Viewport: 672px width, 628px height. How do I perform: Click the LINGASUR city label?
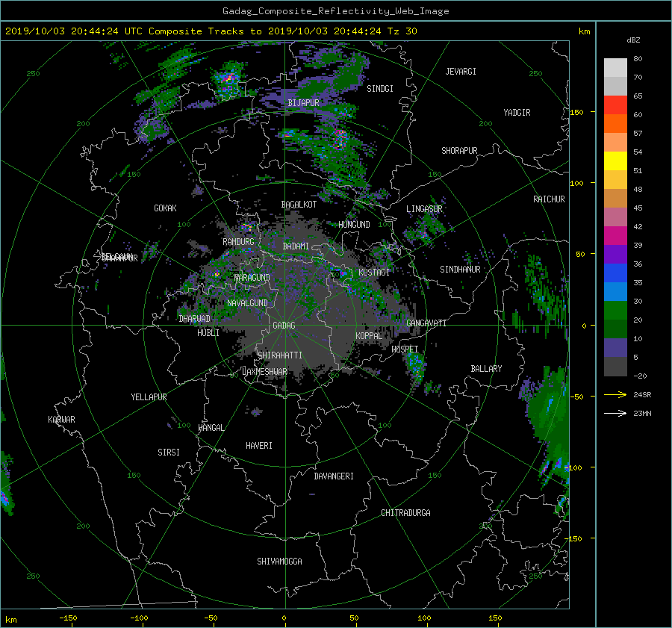pos(424,209)
